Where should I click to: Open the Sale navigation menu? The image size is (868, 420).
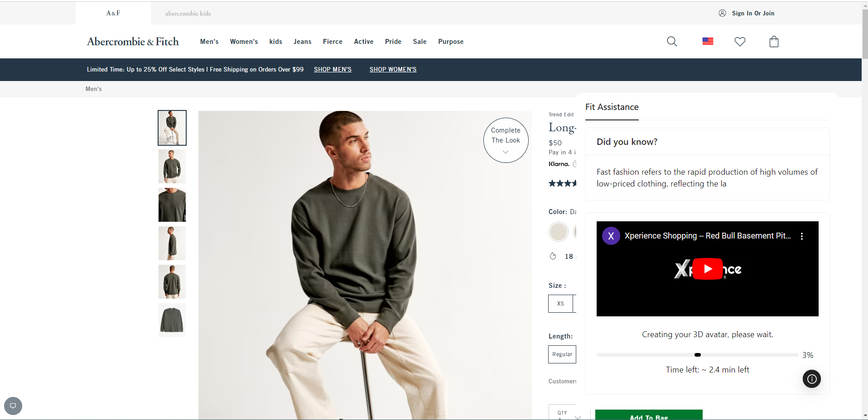[420, 42]
